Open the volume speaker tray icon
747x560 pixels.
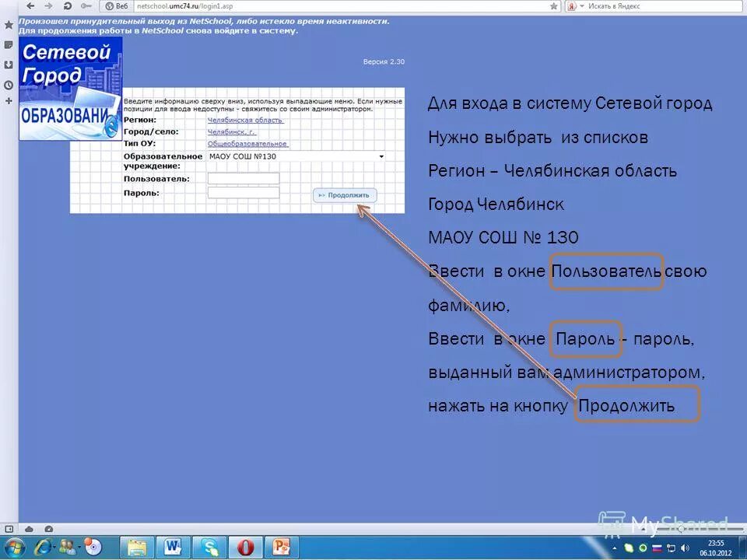685,548
